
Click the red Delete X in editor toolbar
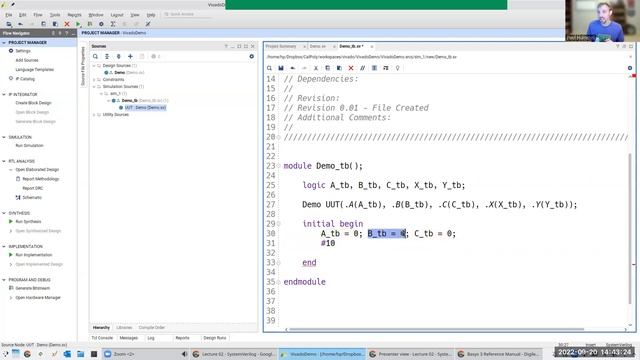point(351,68)
